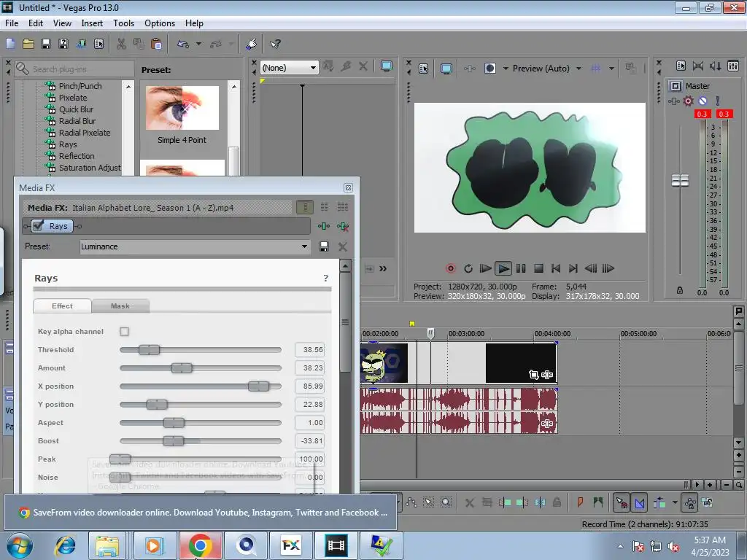Click the Paste clipboard icon

[156, 44]
